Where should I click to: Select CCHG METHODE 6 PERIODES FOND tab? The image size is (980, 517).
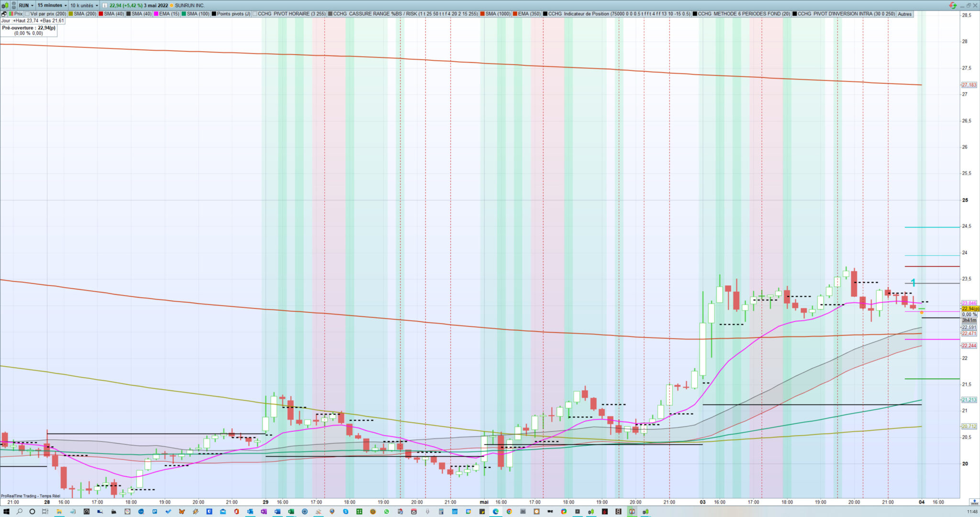point(744,14)
